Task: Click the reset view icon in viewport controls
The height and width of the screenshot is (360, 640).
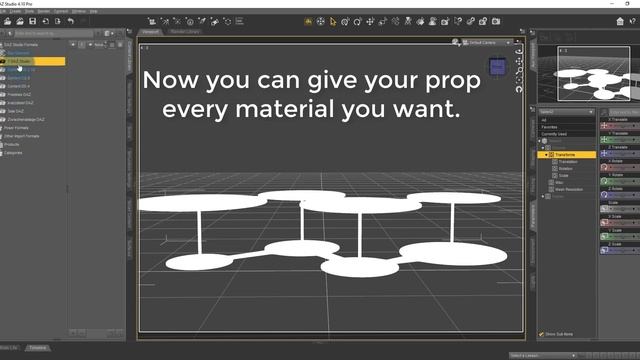Action: pyautogui.click(x=519, y=89)
